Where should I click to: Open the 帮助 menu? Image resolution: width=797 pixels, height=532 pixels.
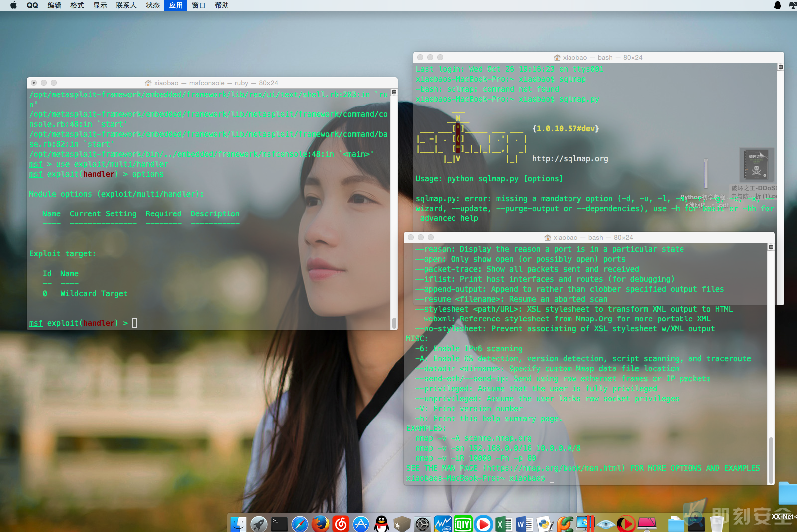point(222,5)
